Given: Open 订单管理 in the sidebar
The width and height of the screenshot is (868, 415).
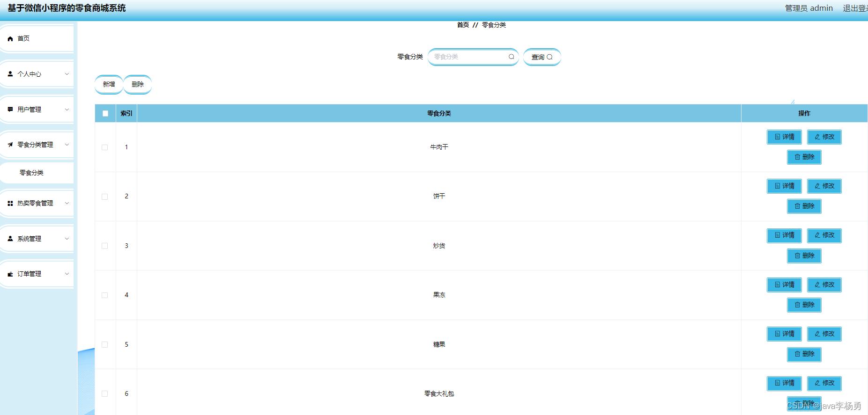Looking at the screenshot, I should click(x=37, y=274).
